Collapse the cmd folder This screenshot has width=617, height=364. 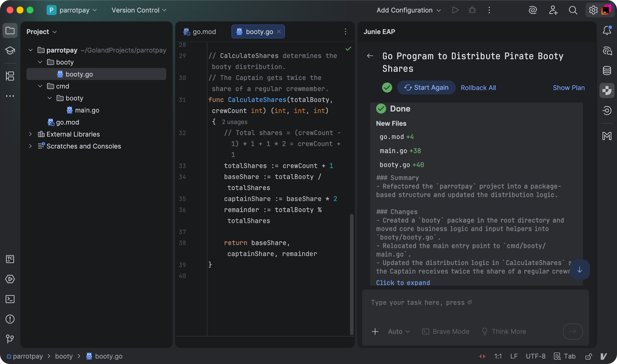click(x=40, y=86)
